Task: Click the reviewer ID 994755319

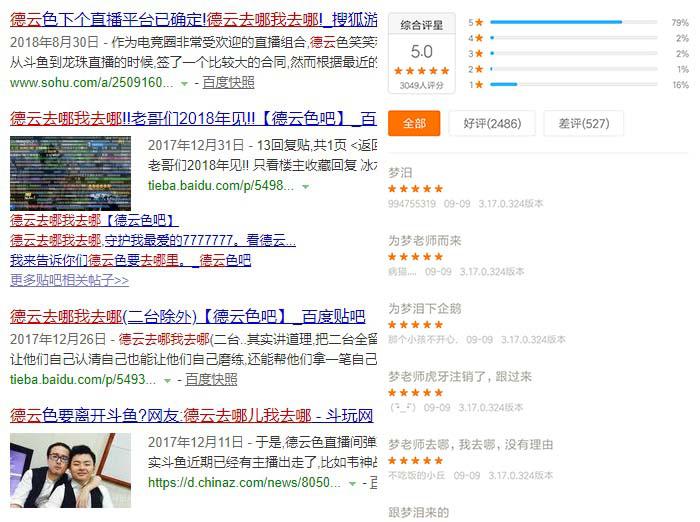Action: pos(412,204)
